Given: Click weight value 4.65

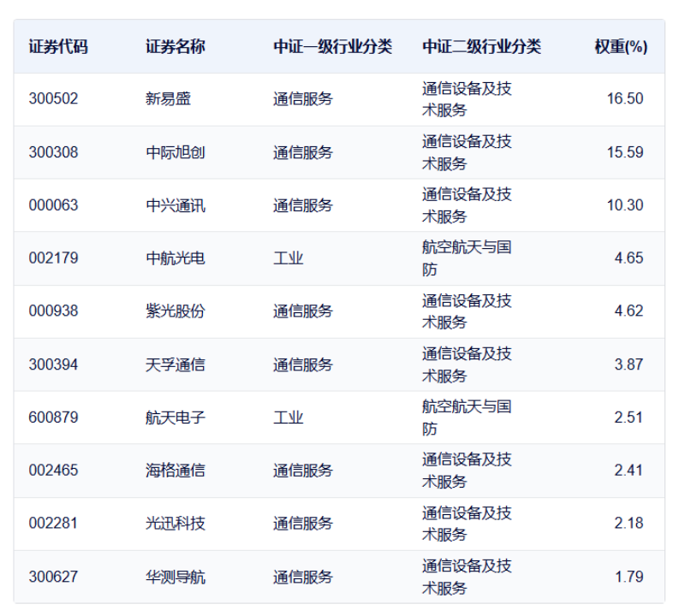Looking at the screenshot, I should tap(628, 258).
